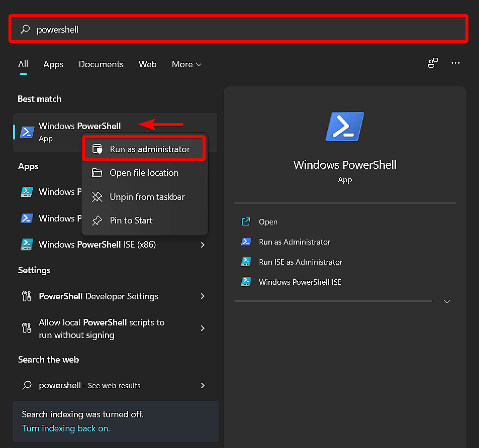479x448 pixels.
Task: Open the More filter dropdown
Action: click(x=186, y=64)
